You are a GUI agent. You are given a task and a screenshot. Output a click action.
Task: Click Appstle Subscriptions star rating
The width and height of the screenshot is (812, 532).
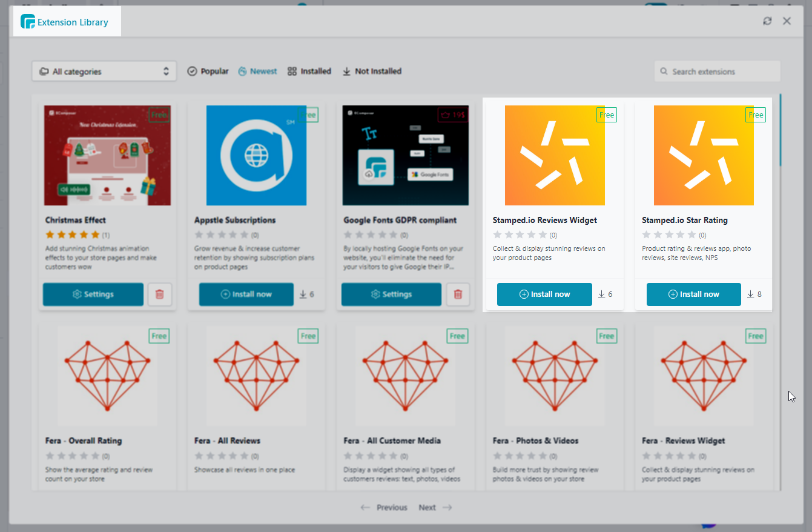click(x=222, y=234)
